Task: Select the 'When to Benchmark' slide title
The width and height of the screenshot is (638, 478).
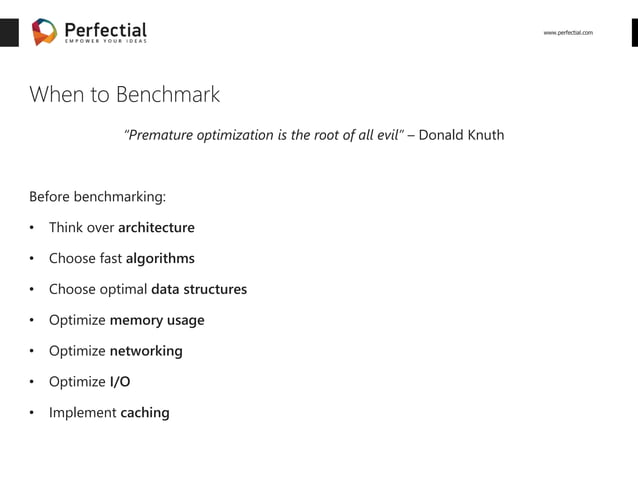Action: tap(125, 94)
